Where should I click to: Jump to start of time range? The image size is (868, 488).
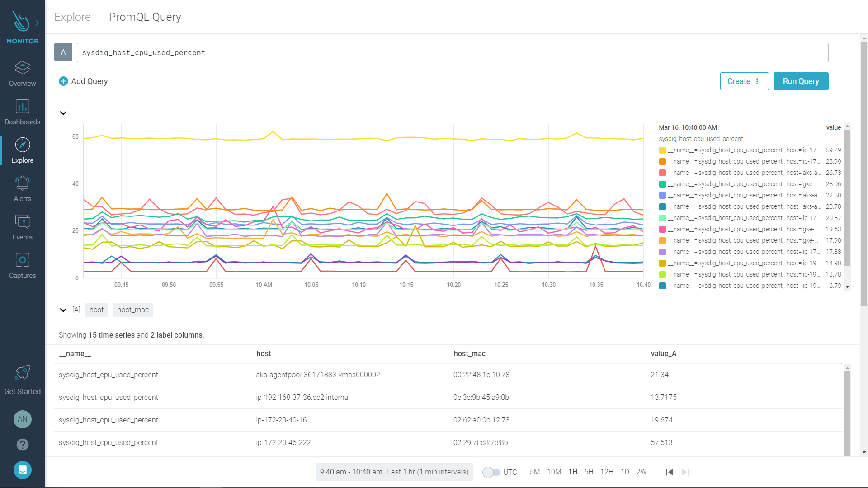tap(670, 472)
